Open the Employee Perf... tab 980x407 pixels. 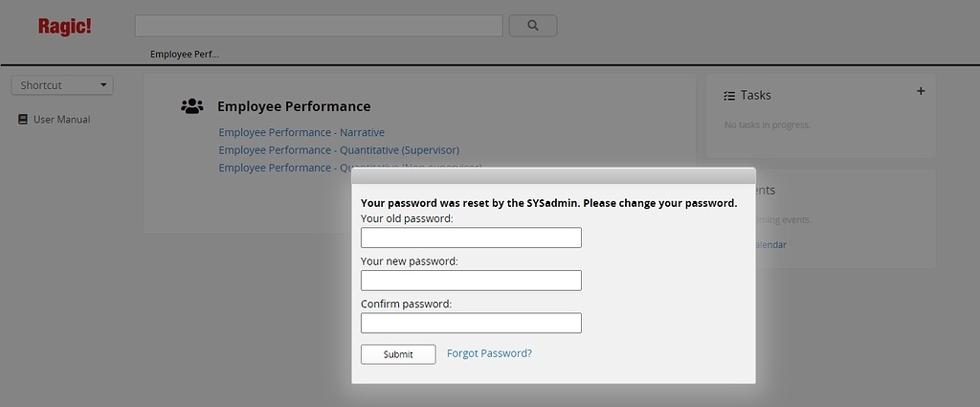(185, 55)
